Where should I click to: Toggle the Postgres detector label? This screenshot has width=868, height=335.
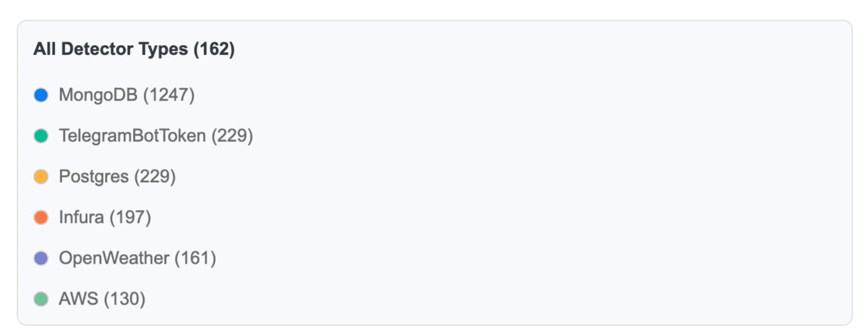(94, 177)
